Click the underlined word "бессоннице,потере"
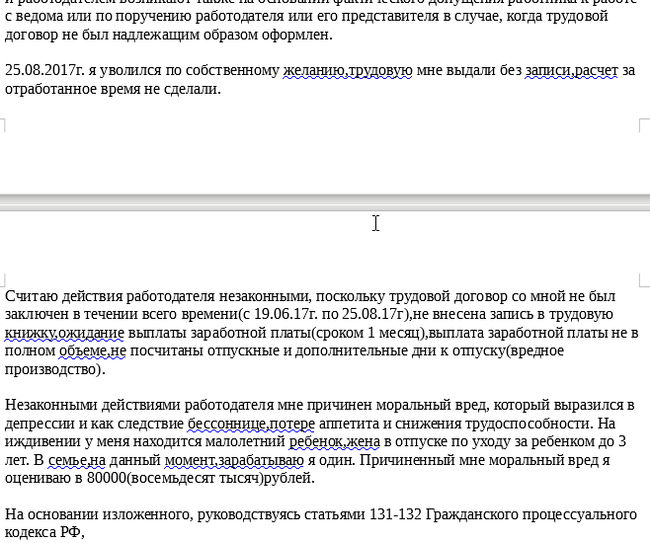The image size is (650, 543). 250,423
